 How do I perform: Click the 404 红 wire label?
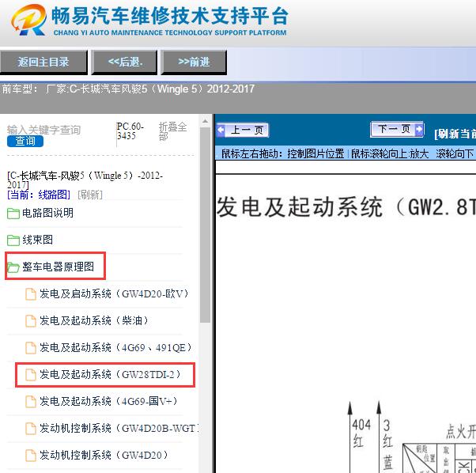point(361,433)
